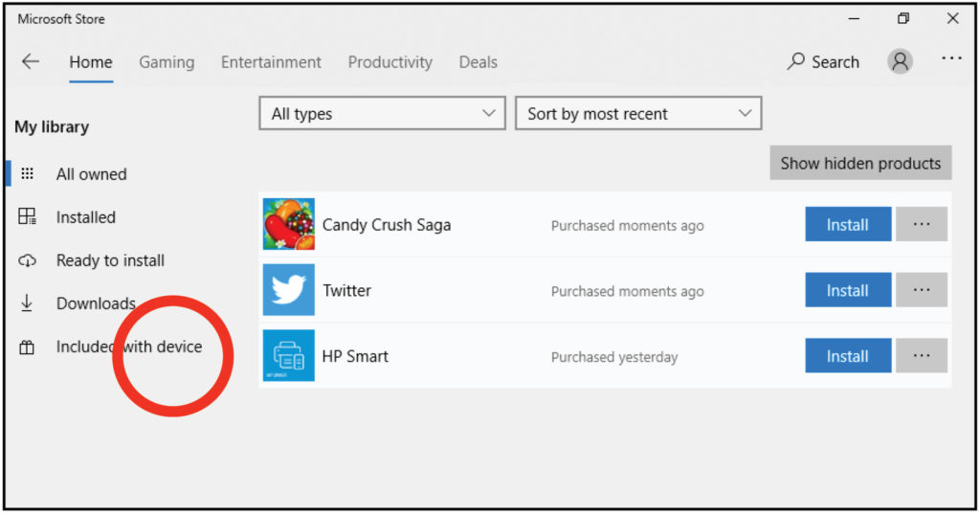This screenshot has height=516, width=980.
Task: Click the Show hidden products button
Action: [860, 164]
